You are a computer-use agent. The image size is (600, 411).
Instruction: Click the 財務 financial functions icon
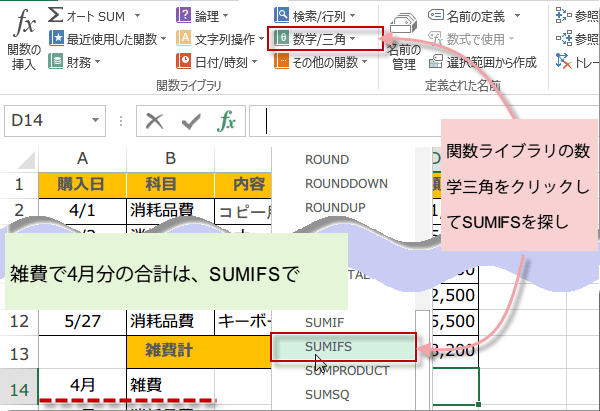click(56, 62)
